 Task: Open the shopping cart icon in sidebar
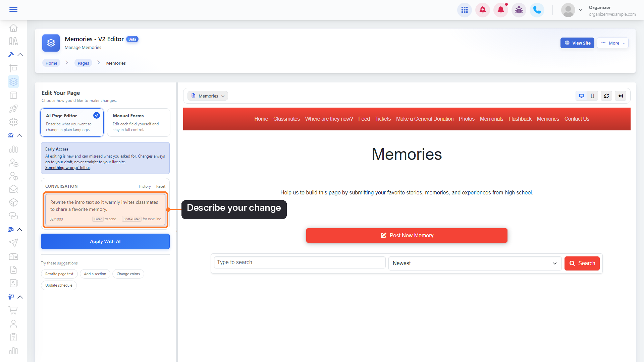point(13,310)
